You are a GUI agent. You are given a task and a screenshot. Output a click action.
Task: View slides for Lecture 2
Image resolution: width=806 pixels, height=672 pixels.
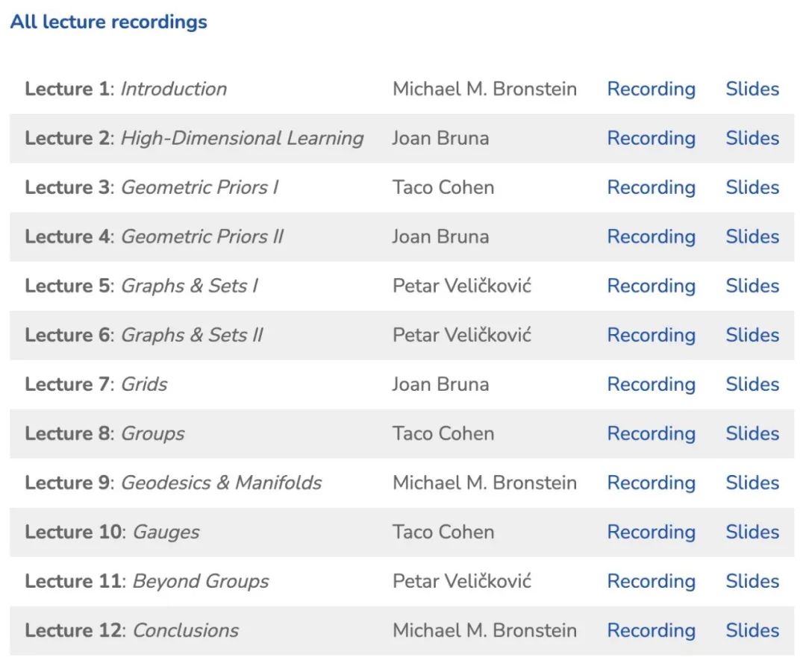tap(752, 139)
